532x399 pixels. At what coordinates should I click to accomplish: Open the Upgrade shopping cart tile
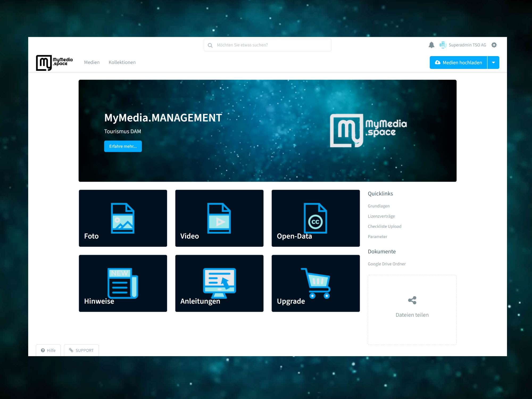[315, 283]
